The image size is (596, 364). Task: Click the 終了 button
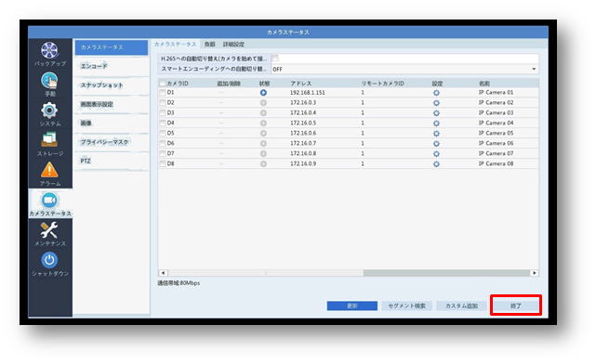(x=516, y=305)
